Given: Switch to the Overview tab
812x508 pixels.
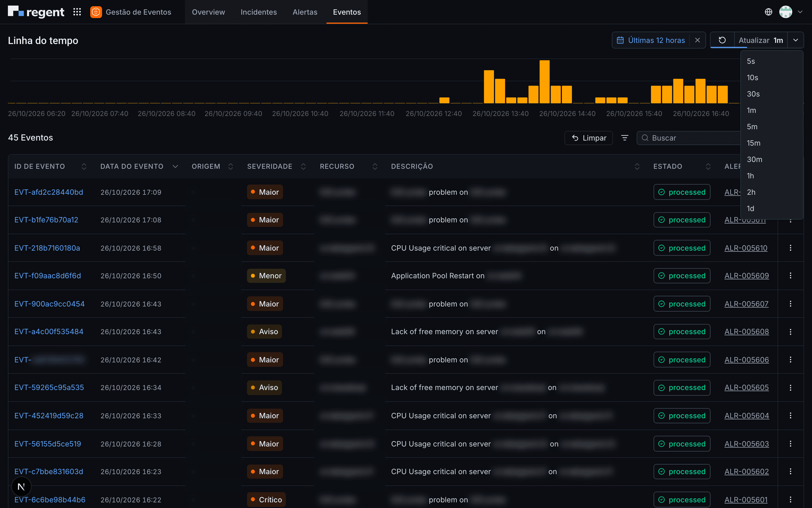Looking at the screenshot, I should tap(208, 12).
